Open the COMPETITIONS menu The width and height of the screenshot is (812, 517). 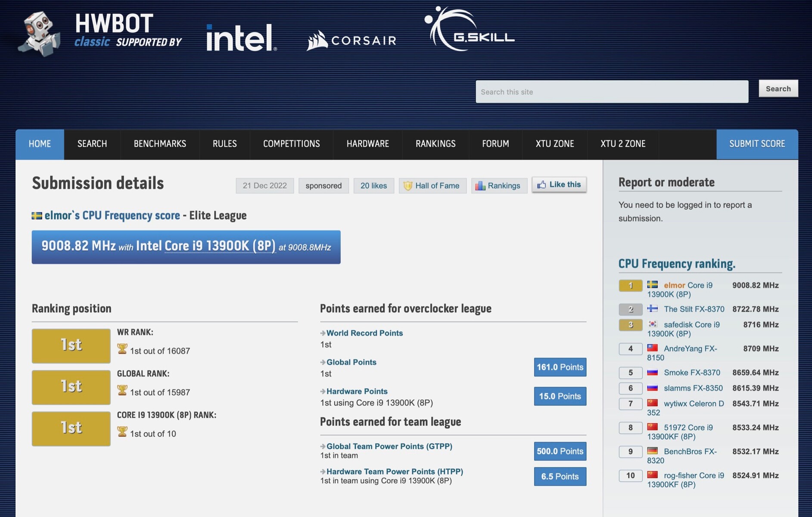pos(292,144)
